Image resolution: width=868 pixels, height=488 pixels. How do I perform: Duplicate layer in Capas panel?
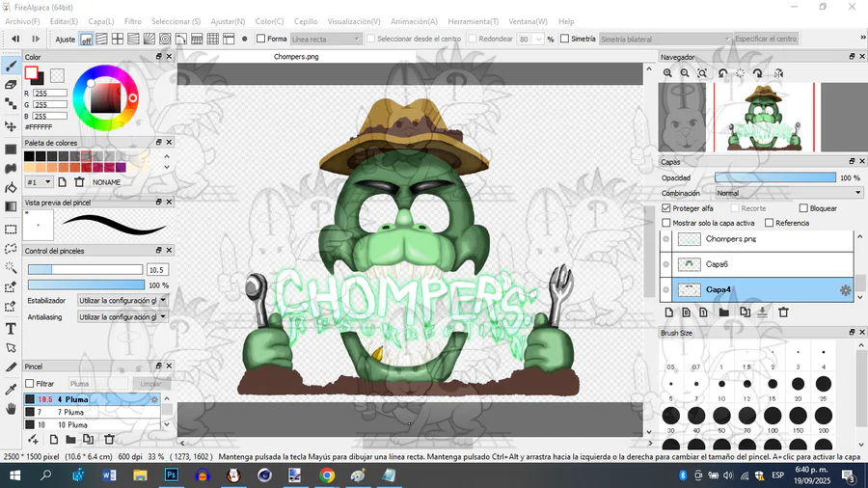point(745,312)
